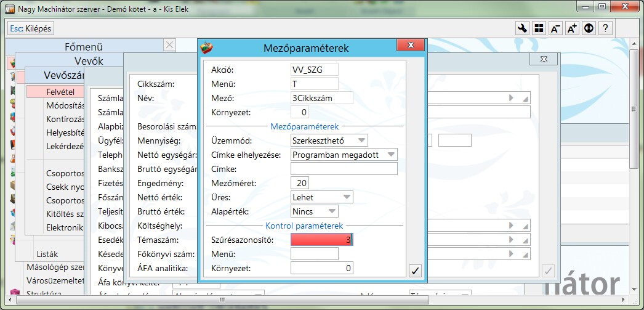Select the Helyesbítés menu item
This screenshot has height=310, width=644.
click(x=65, y=133)
